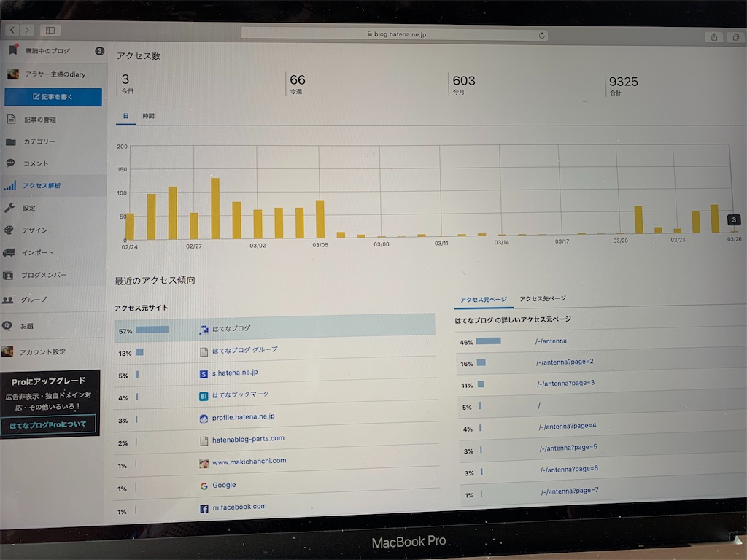Open ブログメンバー icon

[8, 275]
